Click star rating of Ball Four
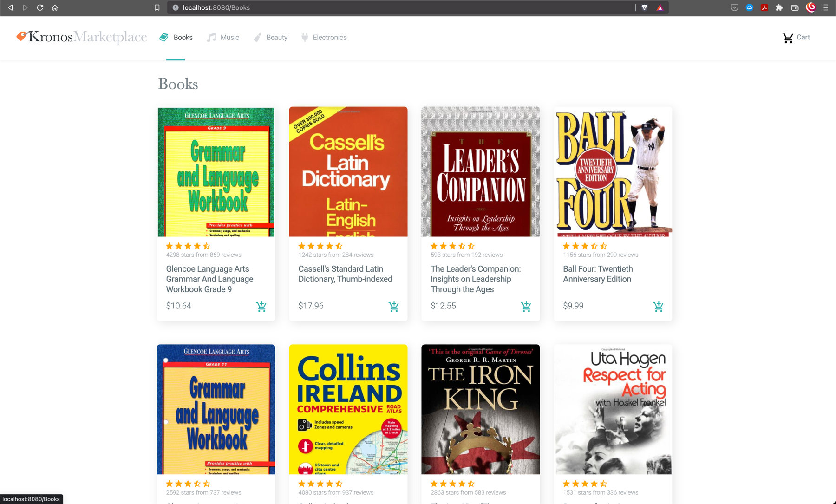Image resolution: width=836 pixels, height=504 pixels. click(585, 246)
